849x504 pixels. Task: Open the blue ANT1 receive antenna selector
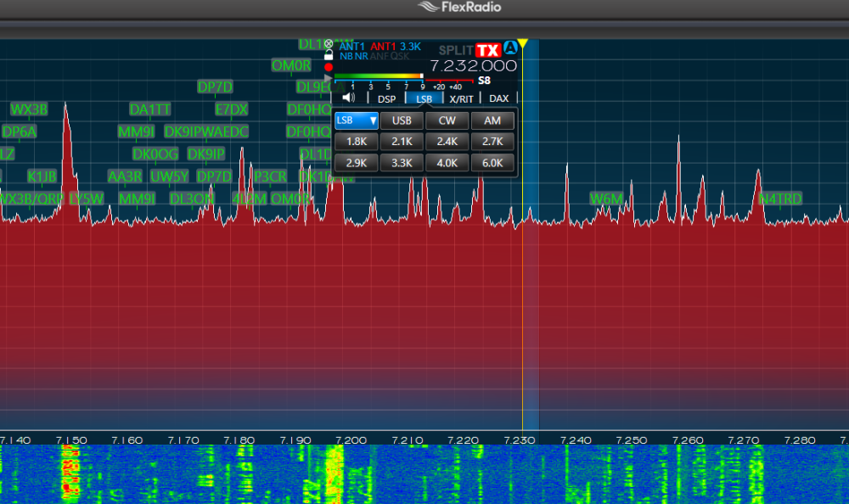click(x=352, y=48)
